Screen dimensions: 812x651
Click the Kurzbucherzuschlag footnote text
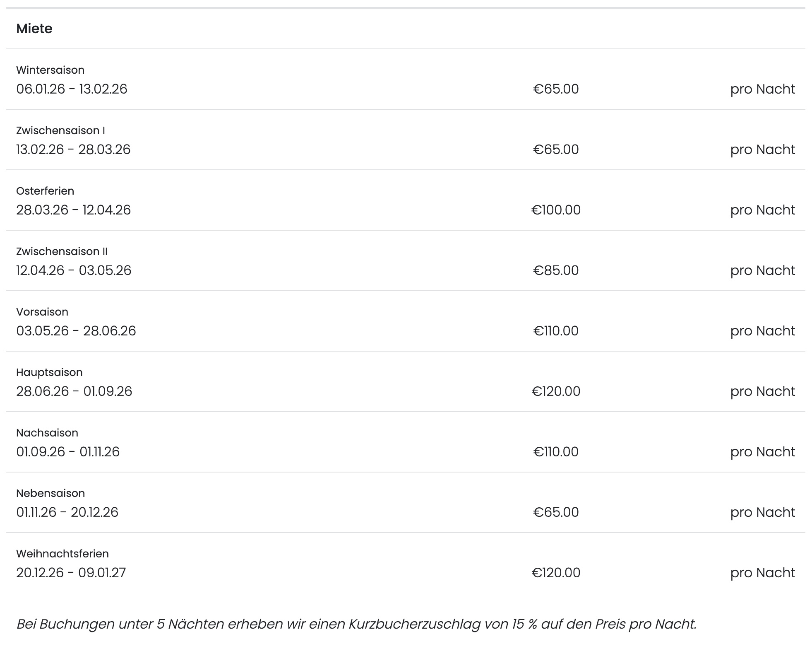[356, 624]
